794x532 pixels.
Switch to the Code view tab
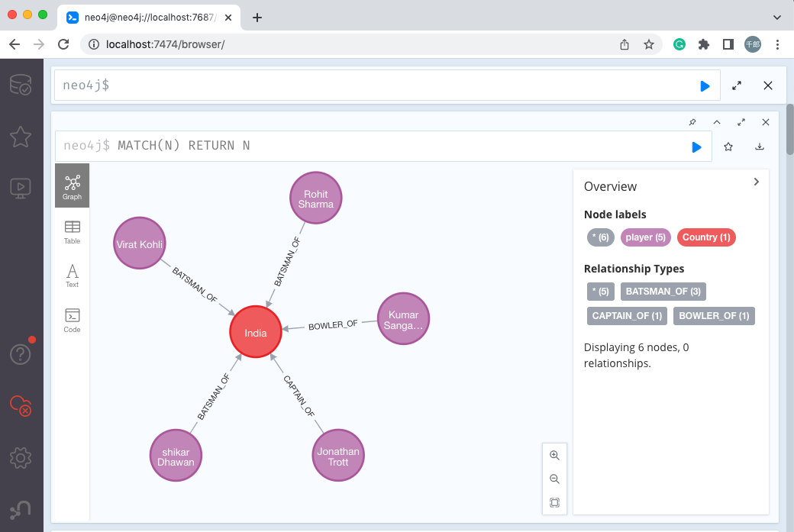point(72,321)
